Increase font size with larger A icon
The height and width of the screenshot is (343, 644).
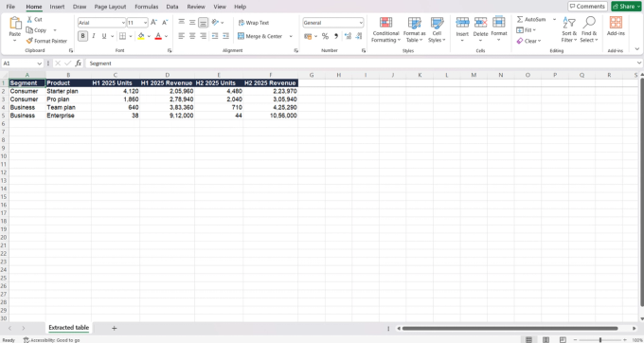click(153, 23)
